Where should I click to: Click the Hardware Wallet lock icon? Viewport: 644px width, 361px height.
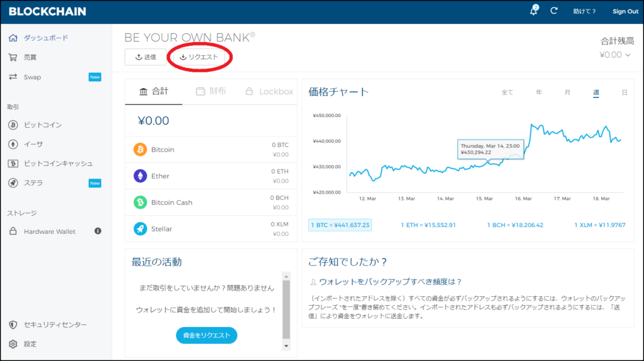coord(13,231)
